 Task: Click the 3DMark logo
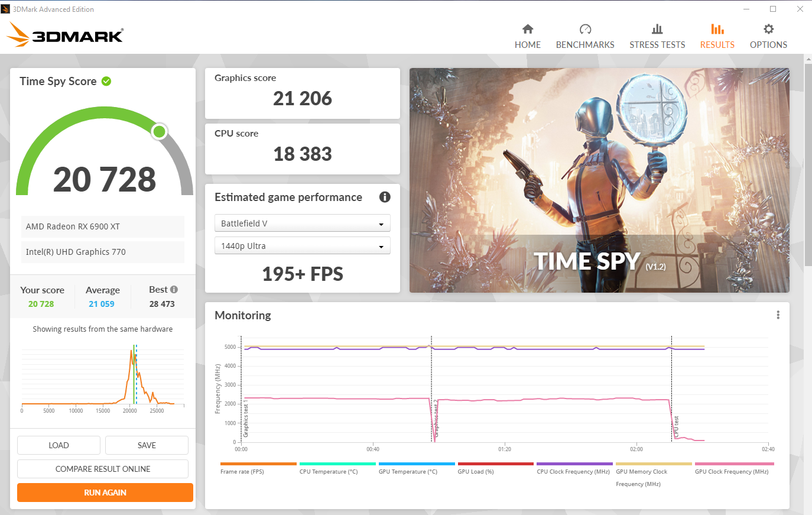[x=65, y=35]
